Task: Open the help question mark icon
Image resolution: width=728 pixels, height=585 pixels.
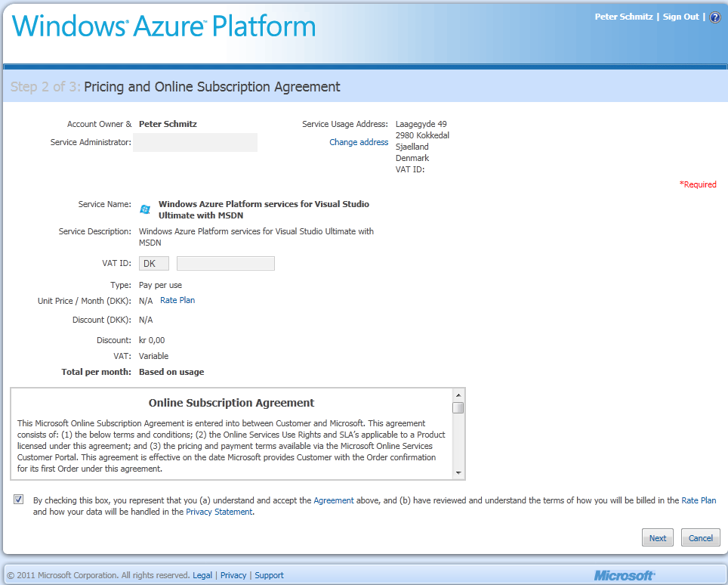Action: click(715, 17)
